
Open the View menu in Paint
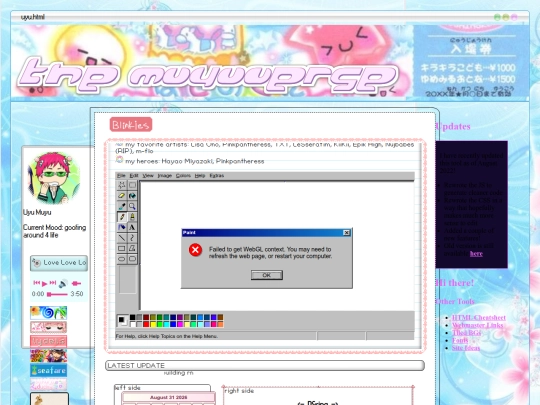(x=148, y=176)
